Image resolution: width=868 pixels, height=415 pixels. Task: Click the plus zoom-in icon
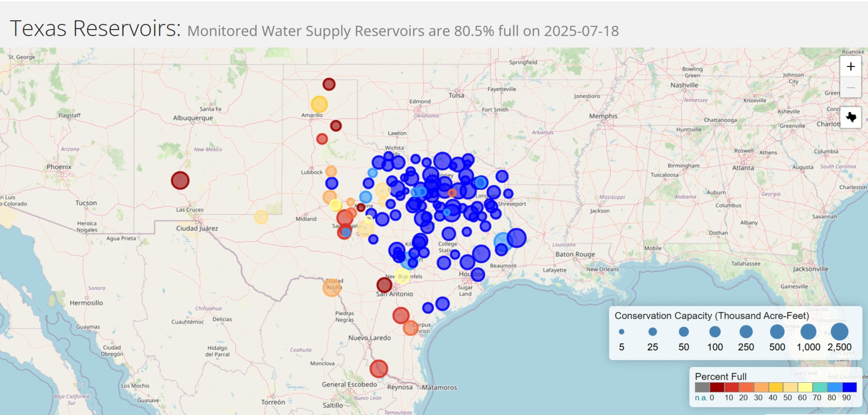850,66
